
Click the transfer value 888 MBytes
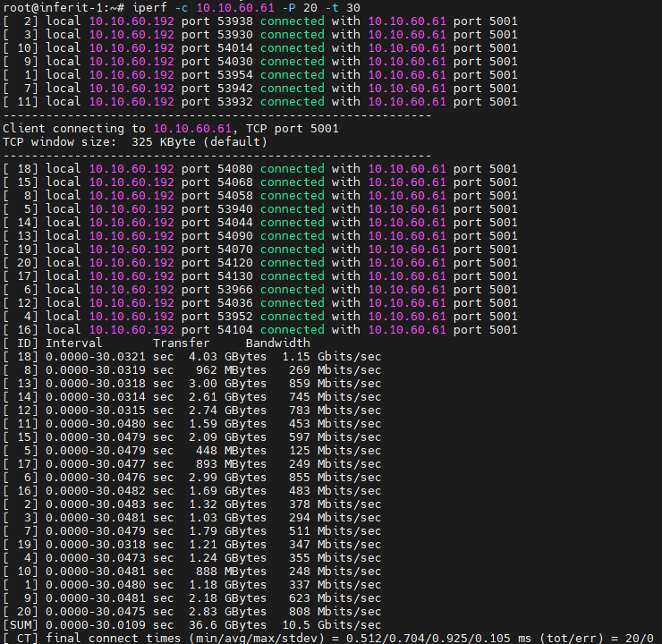(x=232, y=572)
